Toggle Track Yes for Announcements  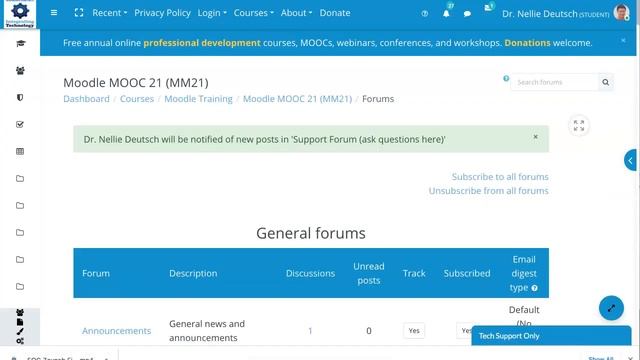tap(414, 331)
